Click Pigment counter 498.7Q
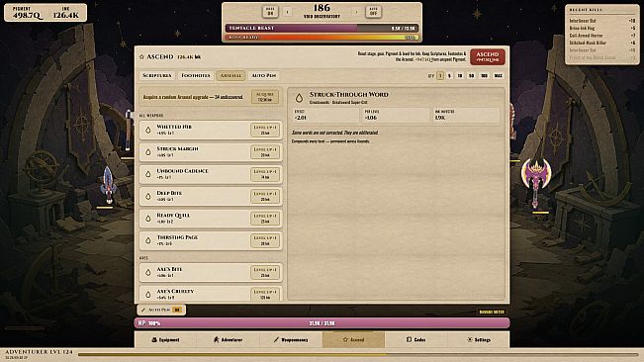Viewport: 644px width, 362px height. point(27,13)
